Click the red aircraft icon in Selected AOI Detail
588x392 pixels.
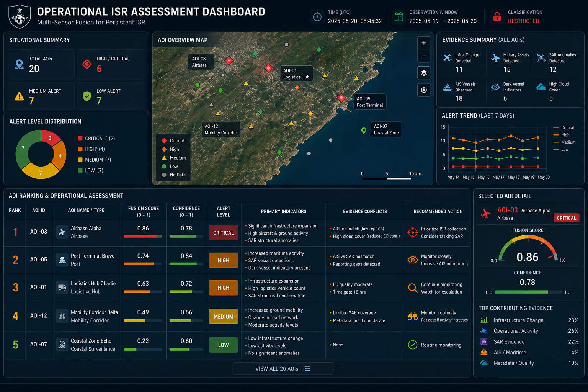485,213
